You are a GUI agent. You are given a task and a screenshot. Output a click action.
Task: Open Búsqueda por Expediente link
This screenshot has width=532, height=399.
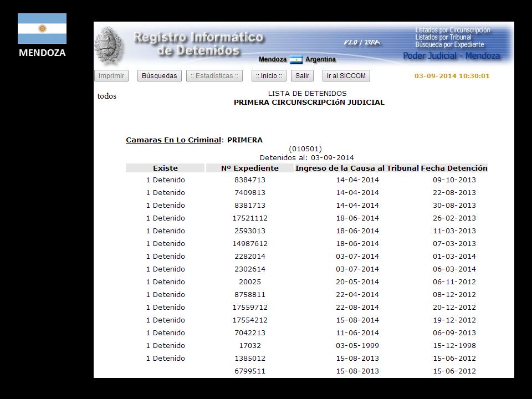pyautogui.click(x=449, y=44)
